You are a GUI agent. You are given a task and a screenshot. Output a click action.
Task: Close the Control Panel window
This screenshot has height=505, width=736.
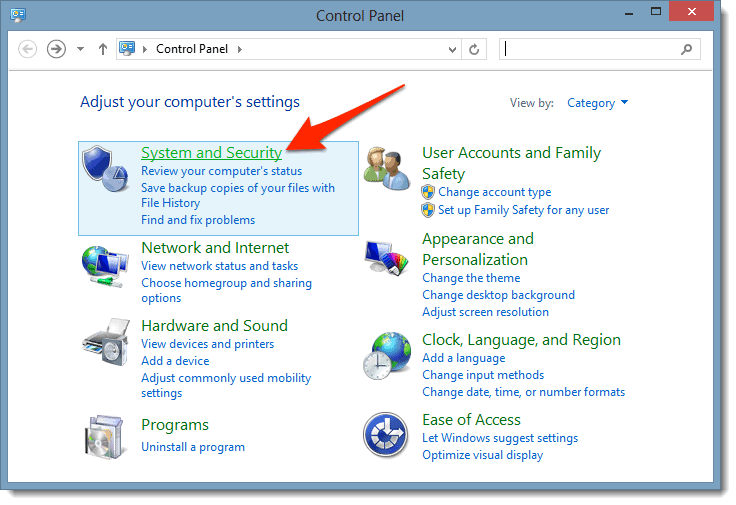pos(691,12)
